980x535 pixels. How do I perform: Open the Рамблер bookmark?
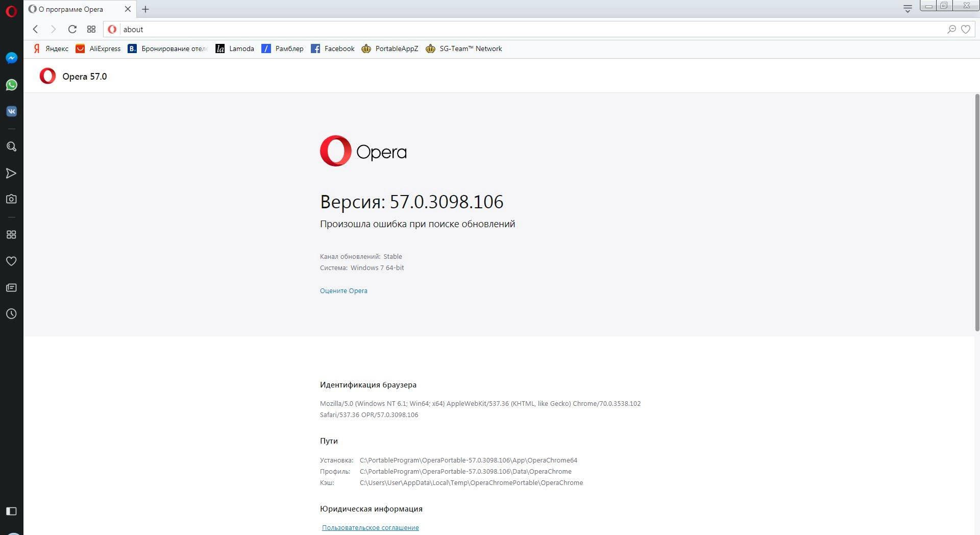point(282,48)
